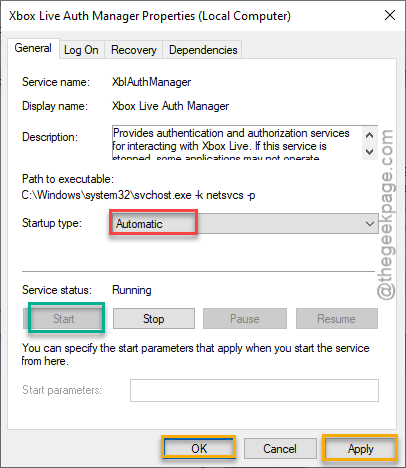This screenshot has height=468, width=406.
Task: Click the XblAuthManager service name text
Action: point(151,82)
